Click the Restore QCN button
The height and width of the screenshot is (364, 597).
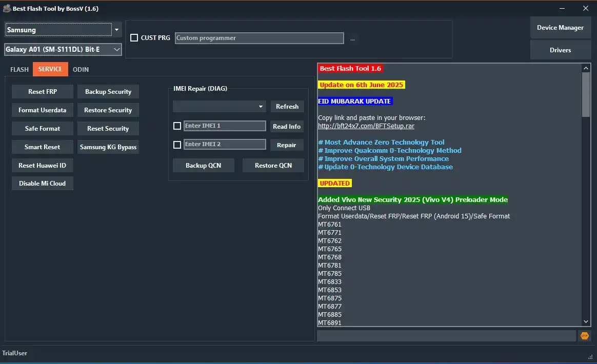273,165
